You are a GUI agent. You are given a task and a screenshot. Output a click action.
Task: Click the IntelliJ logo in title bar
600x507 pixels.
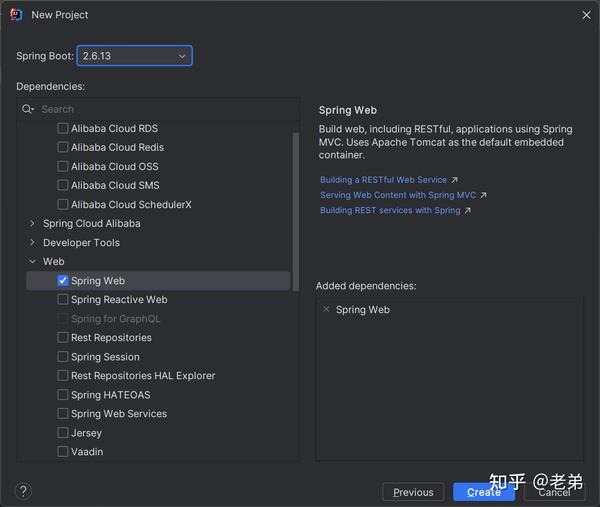[16, 15]
